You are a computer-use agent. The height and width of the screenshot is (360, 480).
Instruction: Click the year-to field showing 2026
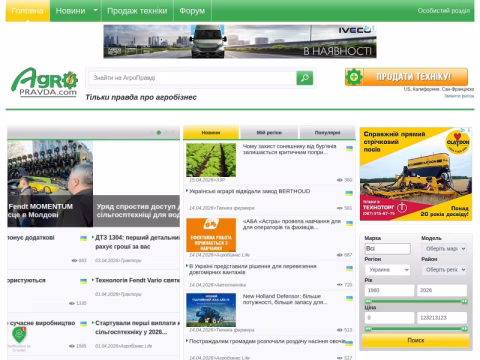point(442,290)
